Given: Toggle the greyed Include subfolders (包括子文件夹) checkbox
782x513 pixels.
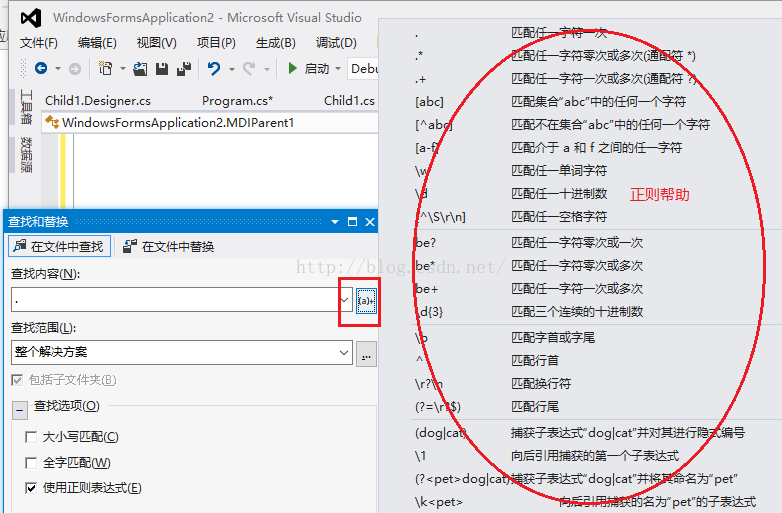Looking at the screenshot, I should coord(17,380).
